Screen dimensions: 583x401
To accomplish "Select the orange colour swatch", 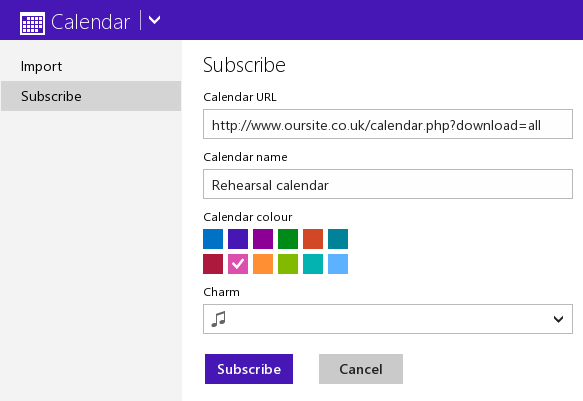I will [x=263, y=264].
